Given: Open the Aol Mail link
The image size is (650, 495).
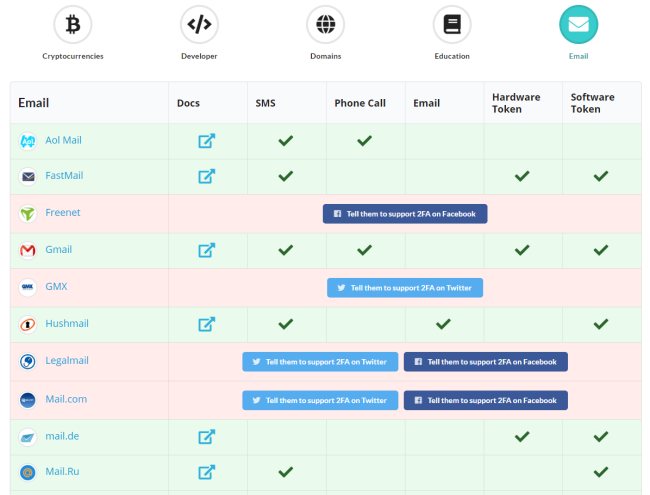Looking at the screenshot, I should pos(63,141).
